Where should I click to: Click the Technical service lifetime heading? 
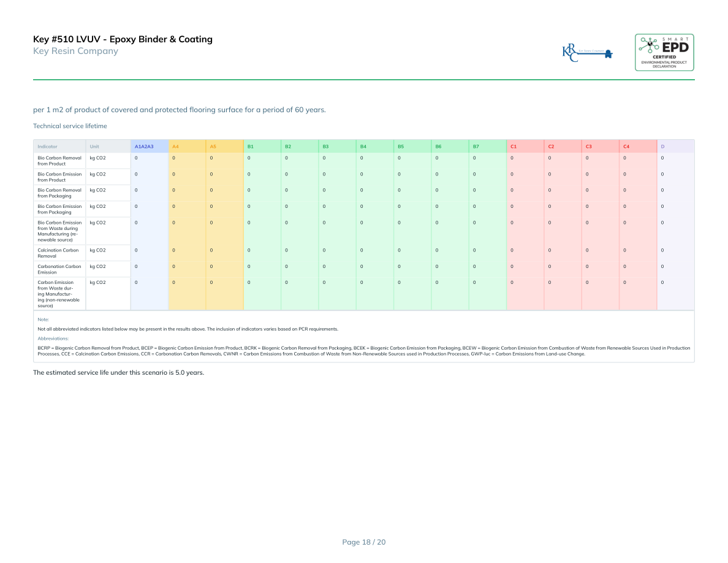tap(70, 126)
